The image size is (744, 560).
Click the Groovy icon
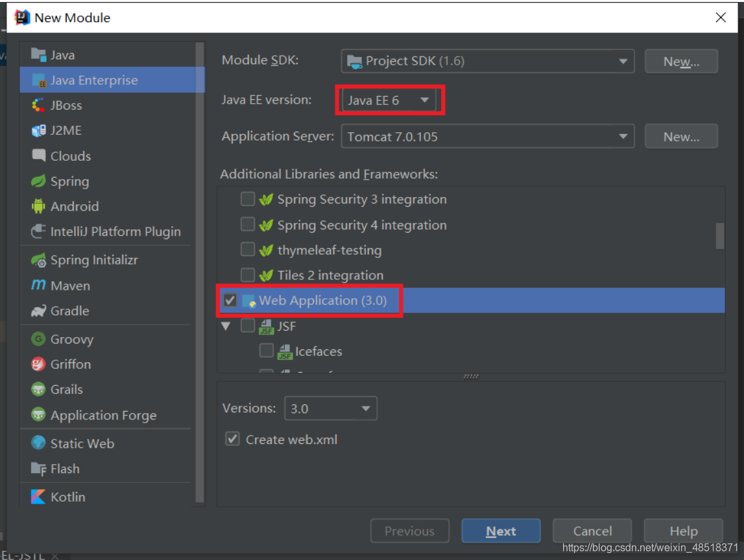38,339
